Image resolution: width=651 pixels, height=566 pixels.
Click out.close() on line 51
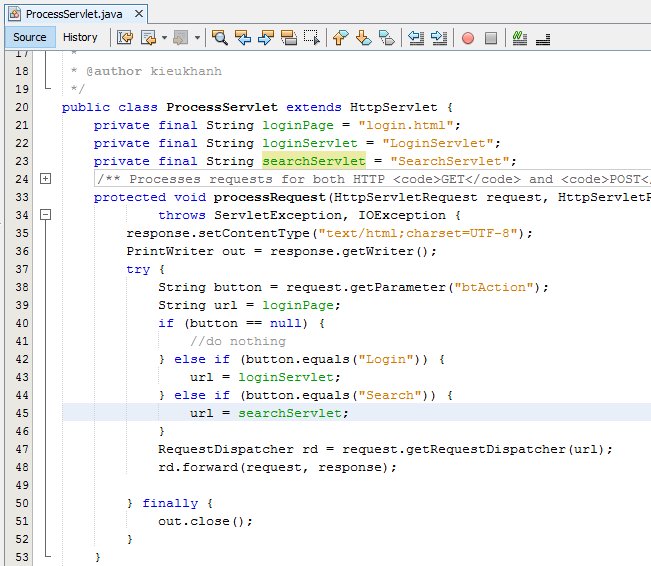[x=202, y=521]
